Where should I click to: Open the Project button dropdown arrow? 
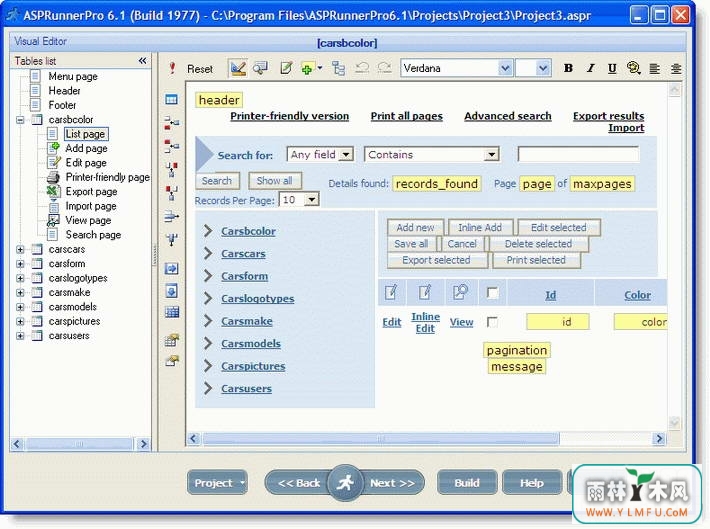242,483
